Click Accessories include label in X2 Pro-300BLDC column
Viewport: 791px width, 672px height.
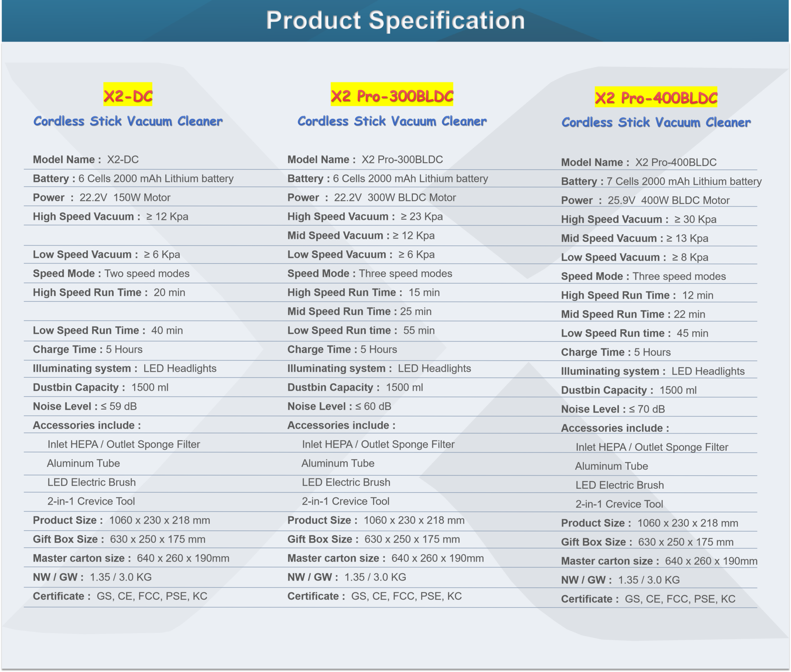point(341,425)
